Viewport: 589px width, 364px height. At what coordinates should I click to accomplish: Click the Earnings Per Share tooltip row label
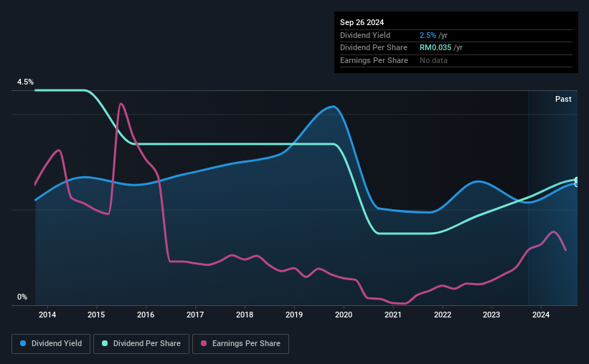point(374,60)
